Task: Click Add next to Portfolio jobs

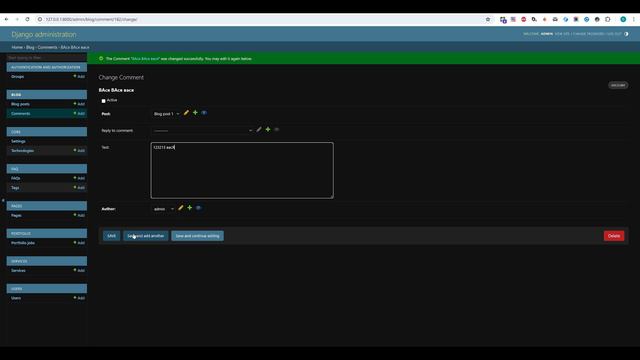Action: click(x=79, y=243)
